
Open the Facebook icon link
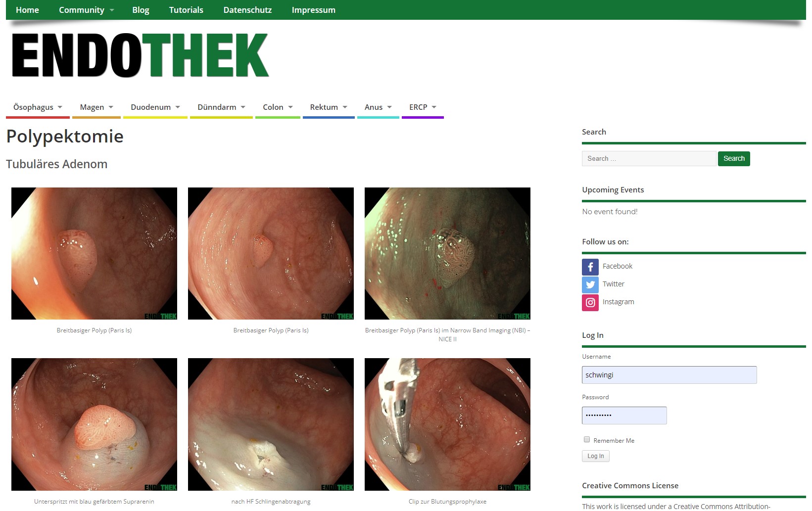590,267
